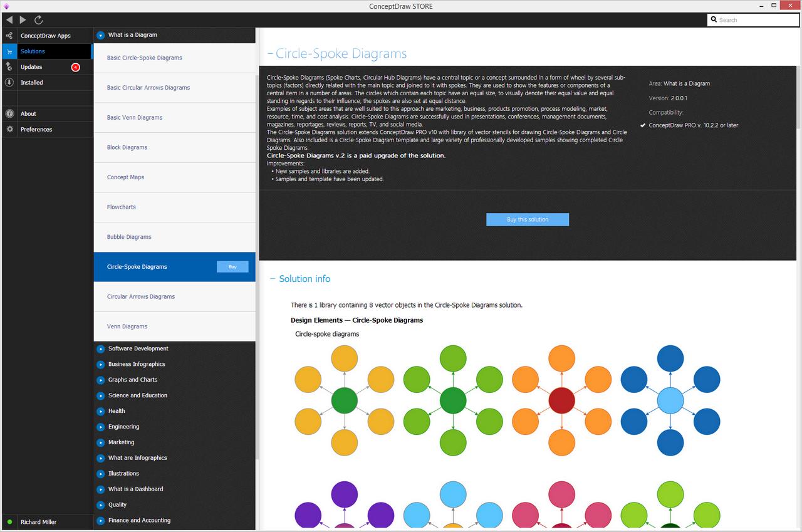802x532 pixels.
Task: Click the Area: What is a Diagram text
Action: click(679, 83)
